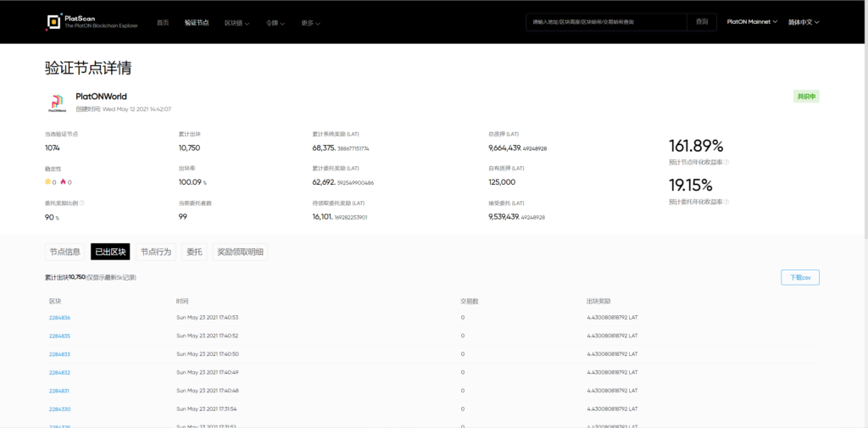The width and height of the screenshot is (868, 428).
Task: Open help icon beside 委托奖励比例
Action: point(82,203)
